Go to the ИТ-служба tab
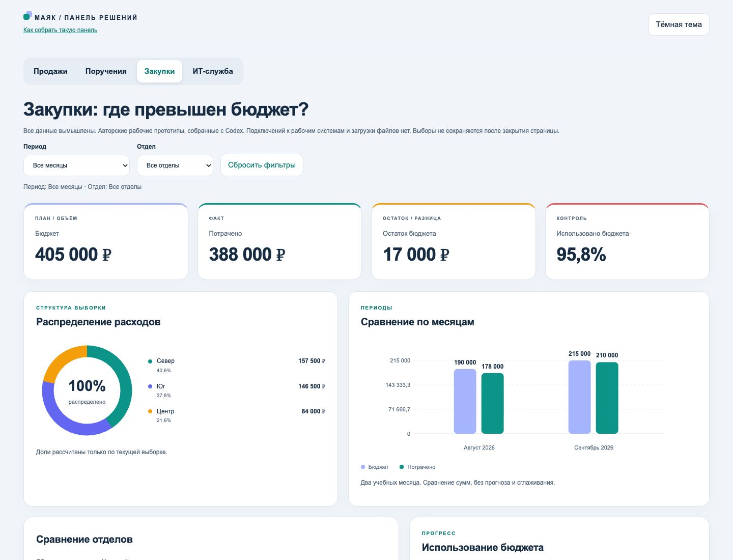The height and width of the screenshot is (560, 733). point(213,71)
